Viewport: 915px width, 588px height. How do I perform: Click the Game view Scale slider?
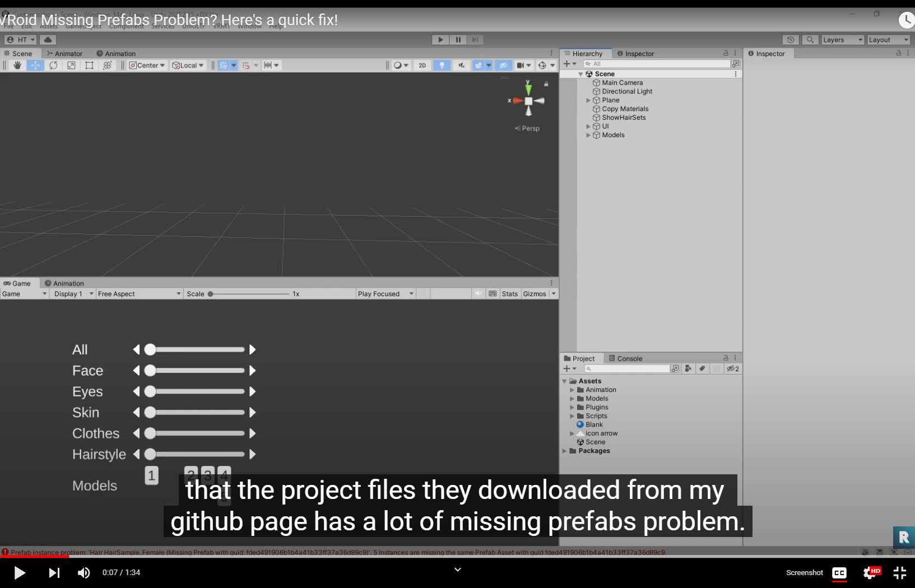[x=249, y=294]
